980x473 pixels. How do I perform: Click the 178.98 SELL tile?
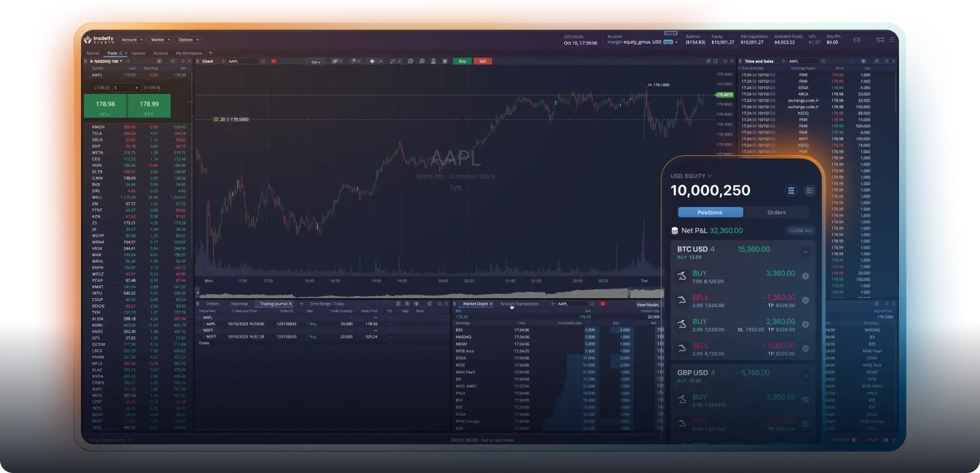click(105, 107)
